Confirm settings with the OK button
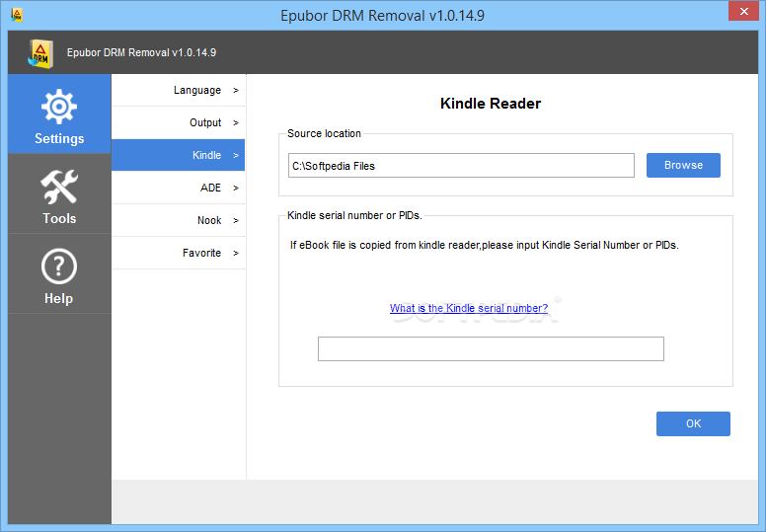This screenshot has width=766, height=532. [x=693, y=423]
